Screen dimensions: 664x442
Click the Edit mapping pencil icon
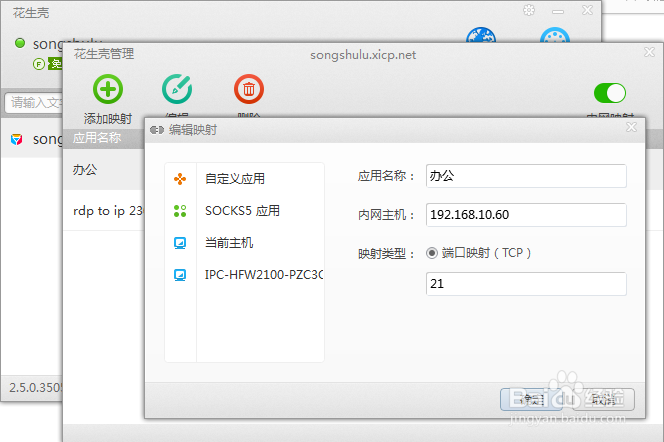tap(177, 89)
